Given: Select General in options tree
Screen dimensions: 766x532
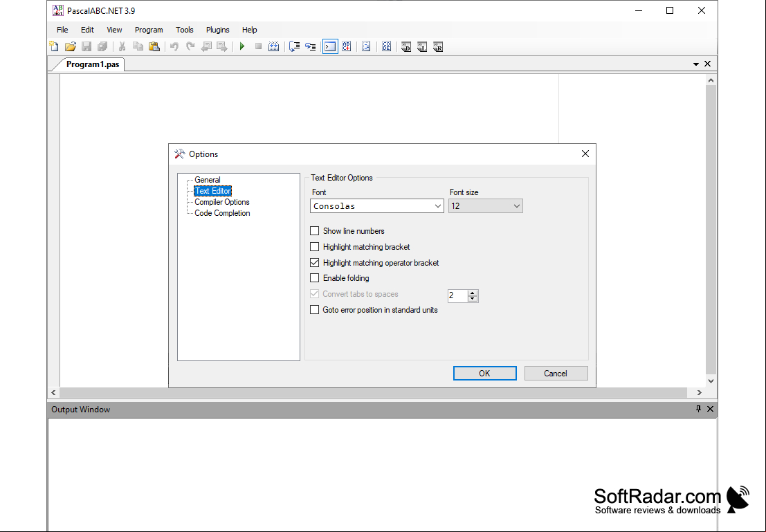Looking at the screenshot, I should [x=208, y=180].
